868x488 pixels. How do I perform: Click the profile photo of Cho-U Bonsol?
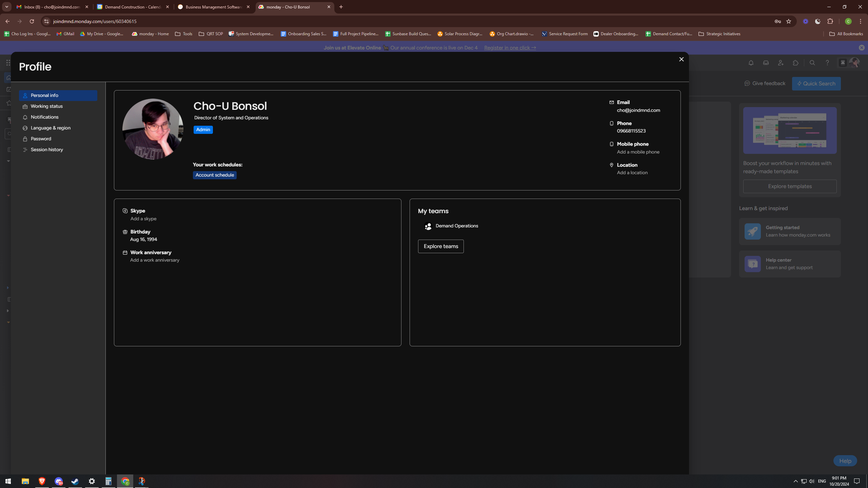click(153, 129)
